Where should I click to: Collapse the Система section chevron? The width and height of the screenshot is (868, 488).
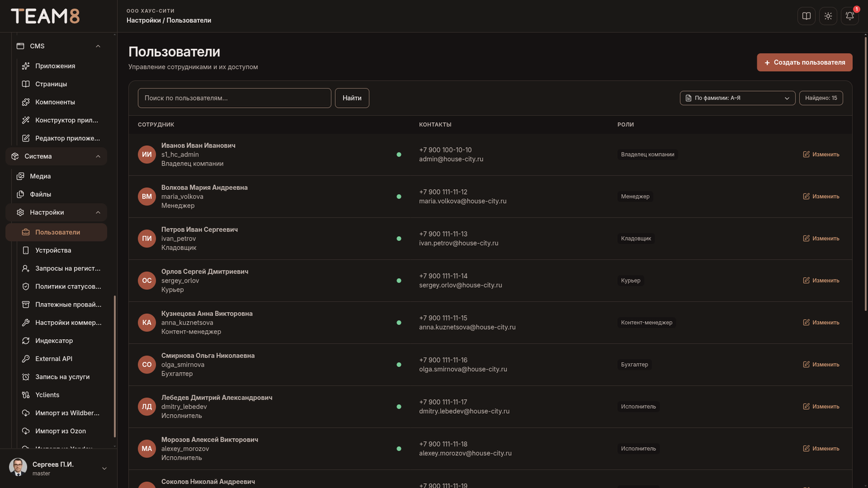coord(98,156)
